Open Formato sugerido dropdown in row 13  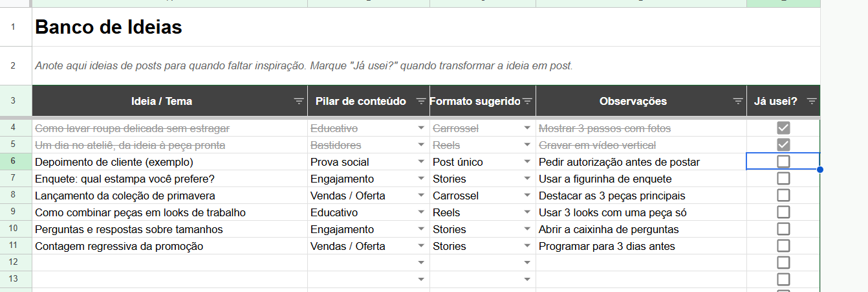[x=527, y=280]
